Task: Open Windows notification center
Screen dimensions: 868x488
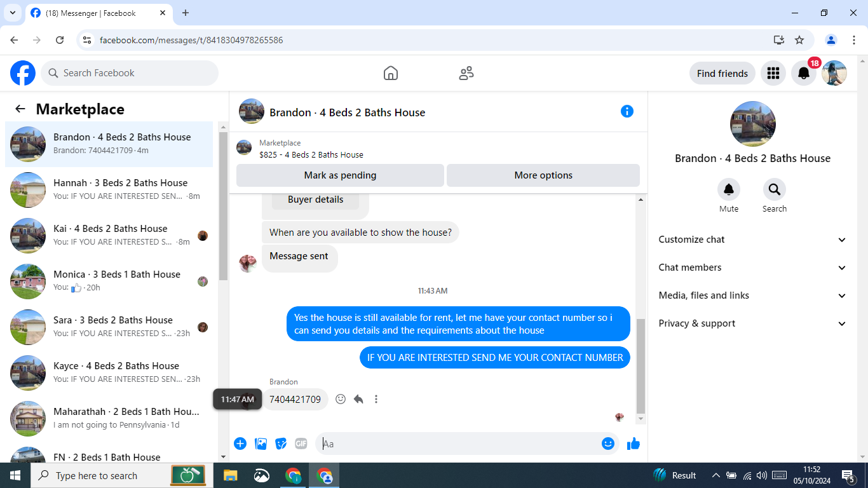Action: click(848, 475)
